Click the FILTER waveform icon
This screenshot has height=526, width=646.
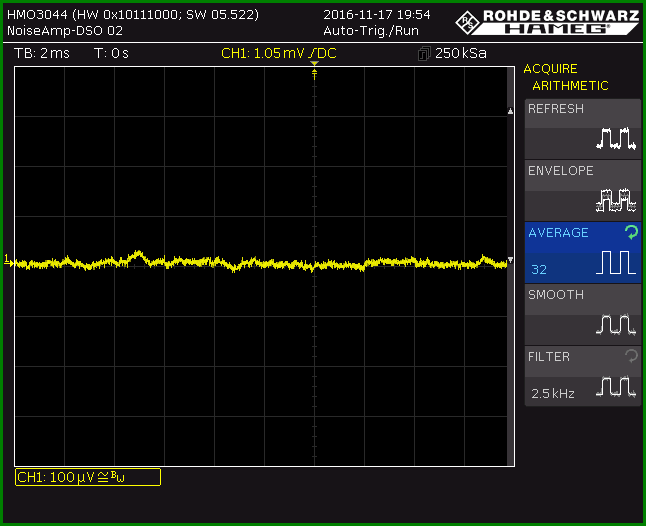pos(616,386)
